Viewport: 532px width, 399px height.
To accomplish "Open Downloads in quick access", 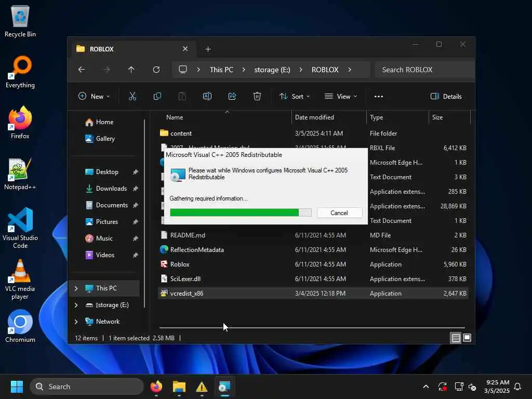I will (111, 189).
